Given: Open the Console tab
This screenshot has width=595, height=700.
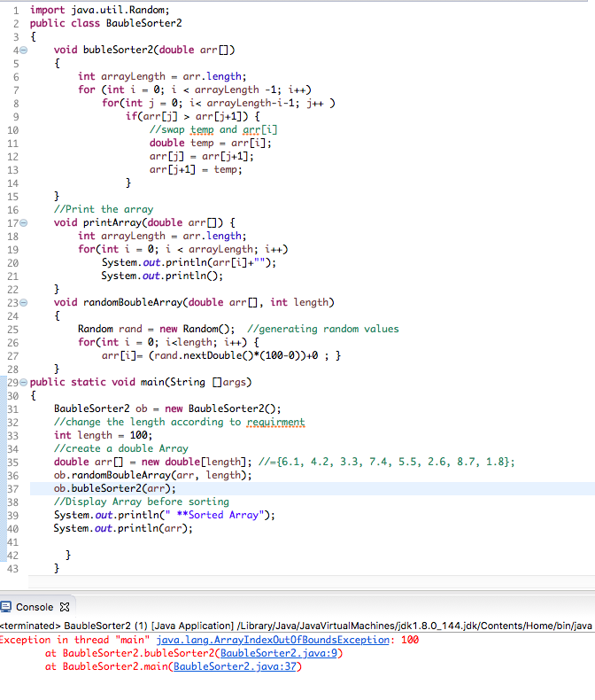Looking at the screenshot, I should 35,607.
